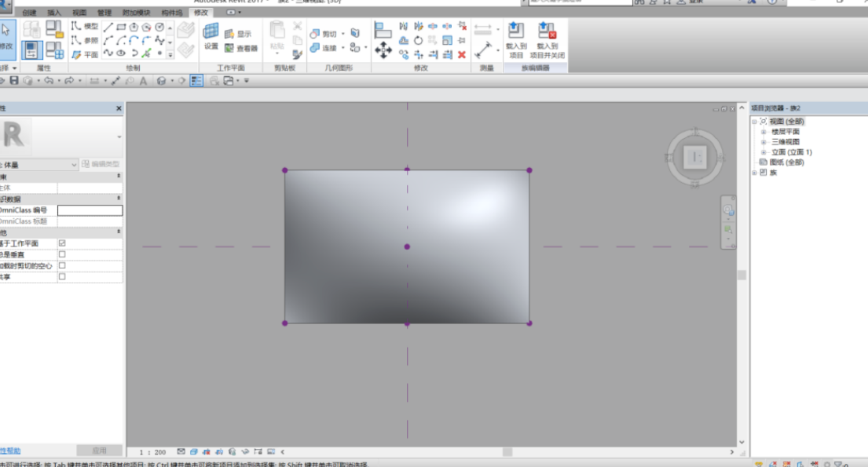This screenshot has height=467, width=868.
Task: Select the 平面 reference plane tool
Action: (x=86, y=54)
